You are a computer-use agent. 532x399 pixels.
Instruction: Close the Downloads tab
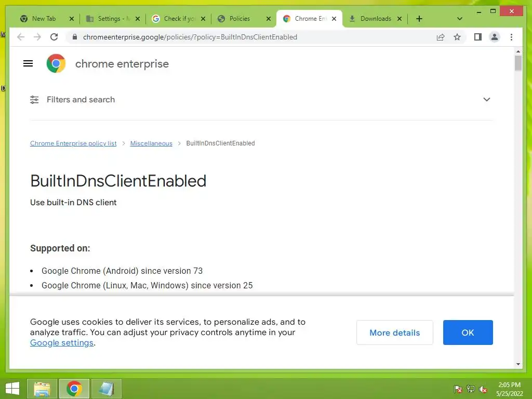pyautogui.click(x=400, y=19)
